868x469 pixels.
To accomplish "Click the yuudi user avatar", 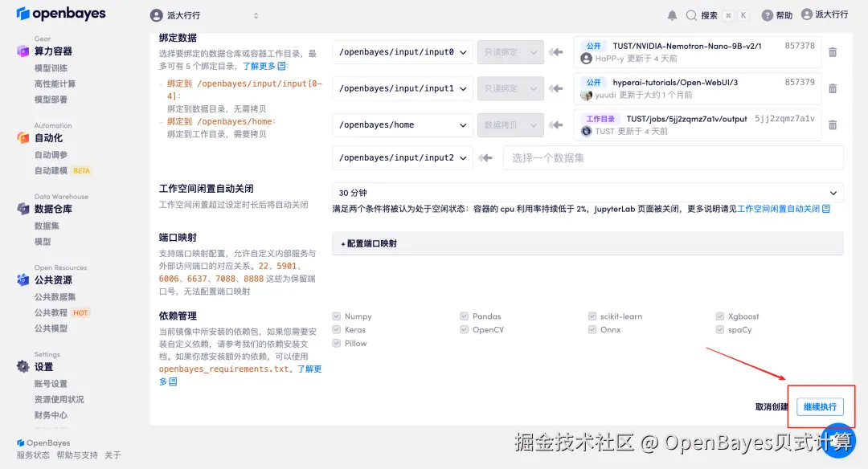I will point(586,95).
